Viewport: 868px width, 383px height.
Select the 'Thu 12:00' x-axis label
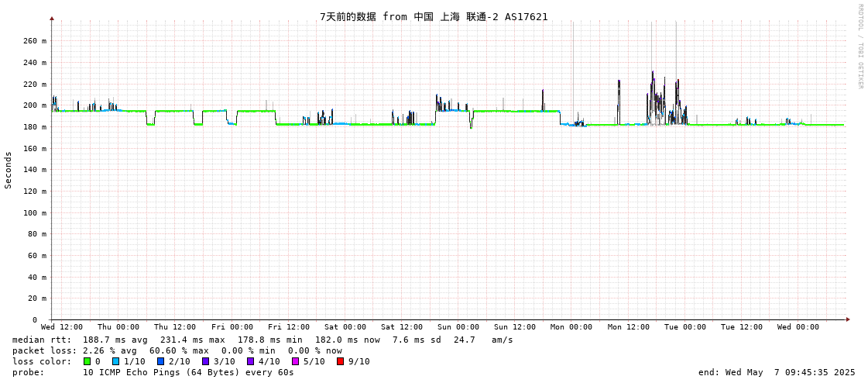(x=175, y=327)
